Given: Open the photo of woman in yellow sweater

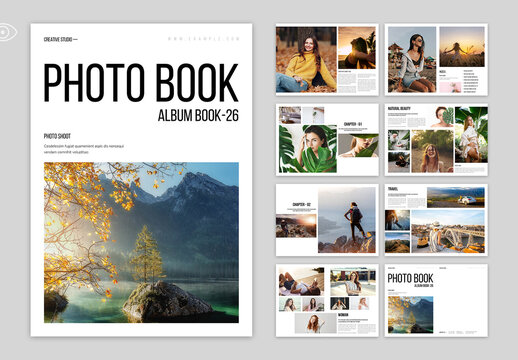Looking at the screenshot, I should (x=306, y=60).
